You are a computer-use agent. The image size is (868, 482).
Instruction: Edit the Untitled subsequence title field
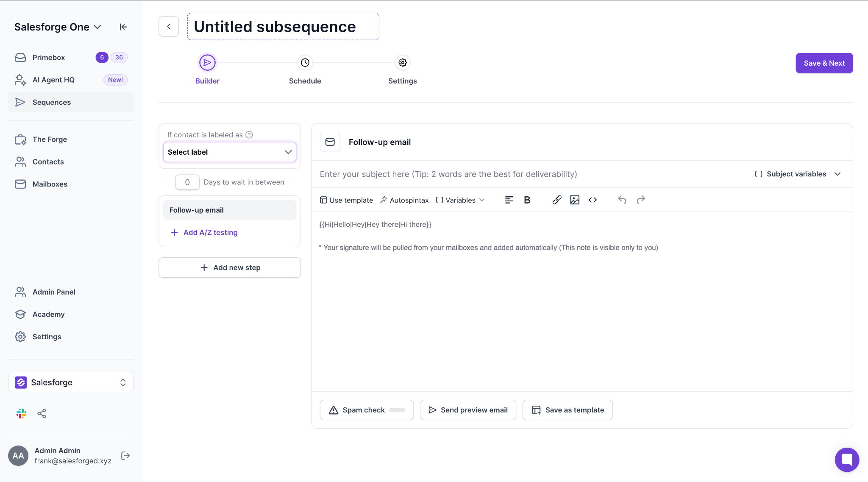pos(283,27)
